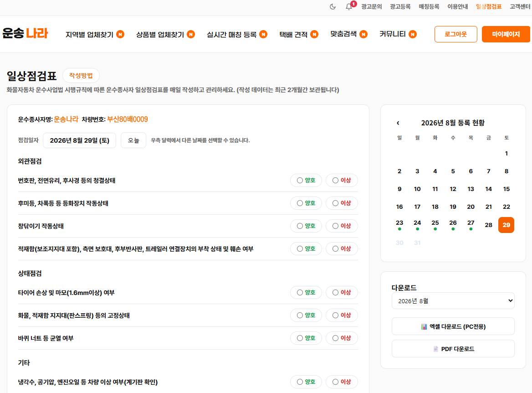
Task: Click 고객센터 top link
Action: pos(520,6)
